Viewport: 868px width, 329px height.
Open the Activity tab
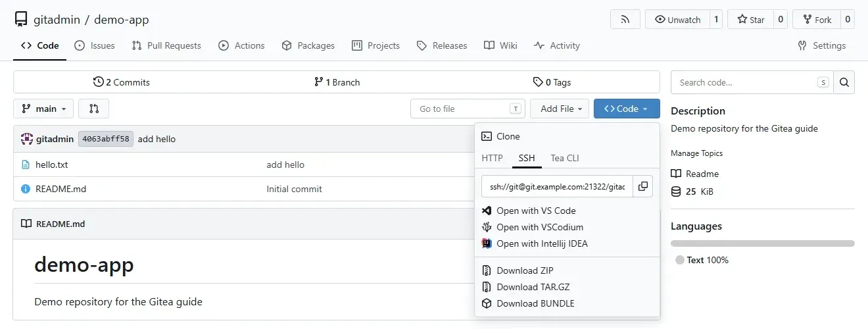tap(557, 45)
